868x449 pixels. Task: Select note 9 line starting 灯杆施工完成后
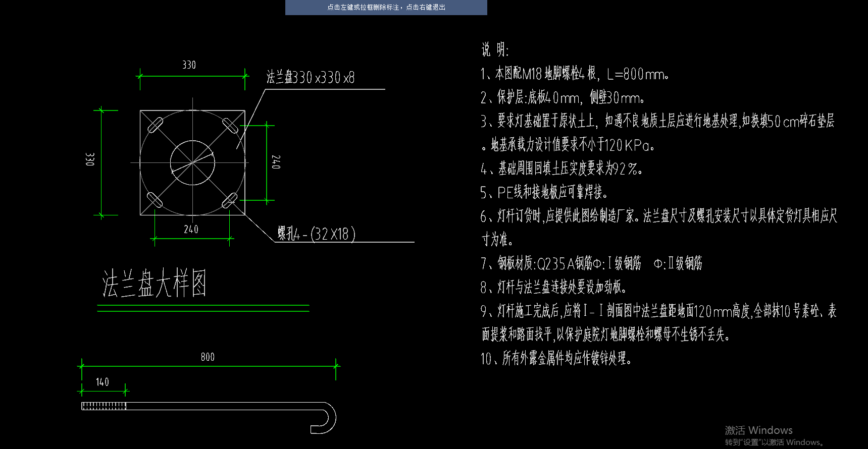pyautogui.click(x=658, y=311)
